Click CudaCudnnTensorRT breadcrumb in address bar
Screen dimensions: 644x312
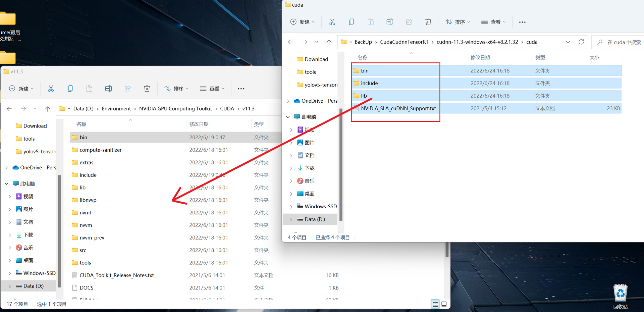click(x=404, y=42)
